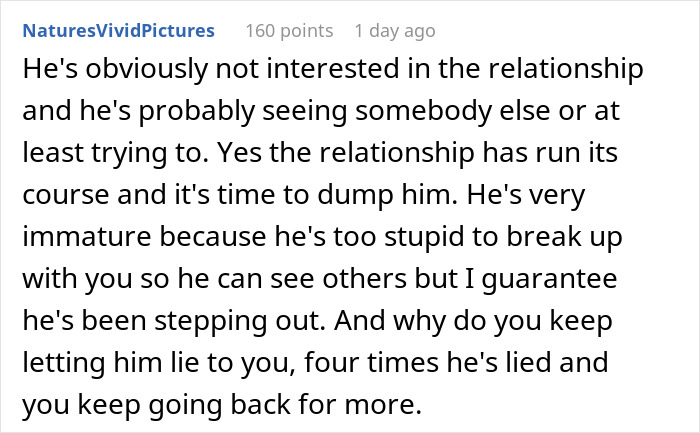The image size is (700, 433).
Task: Click the word guarantee in the comment
Action: pos(550,280)
